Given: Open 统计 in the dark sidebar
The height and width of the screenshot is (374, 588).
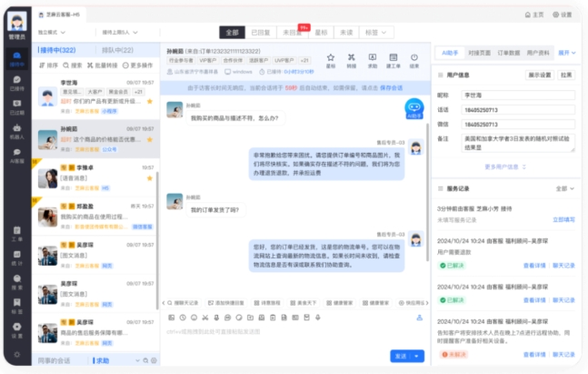Looking at the screenshot, I should click(x=17, y=258).
